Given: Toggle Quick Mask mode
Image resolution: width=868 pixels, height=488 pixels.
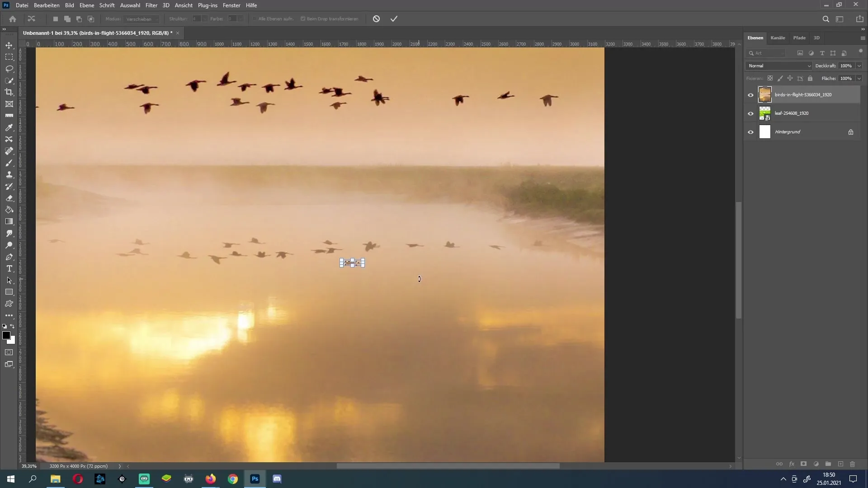Looking at the screenshot, I should pyautogui.click(x=9, y=352).
